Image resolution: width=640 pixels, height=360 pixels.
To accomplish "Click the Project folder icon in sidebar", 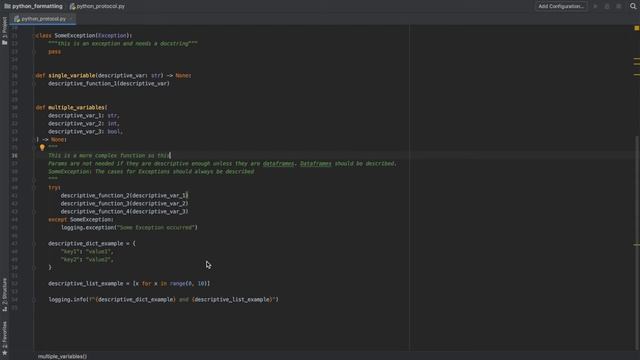I will [x=4, y=42].
